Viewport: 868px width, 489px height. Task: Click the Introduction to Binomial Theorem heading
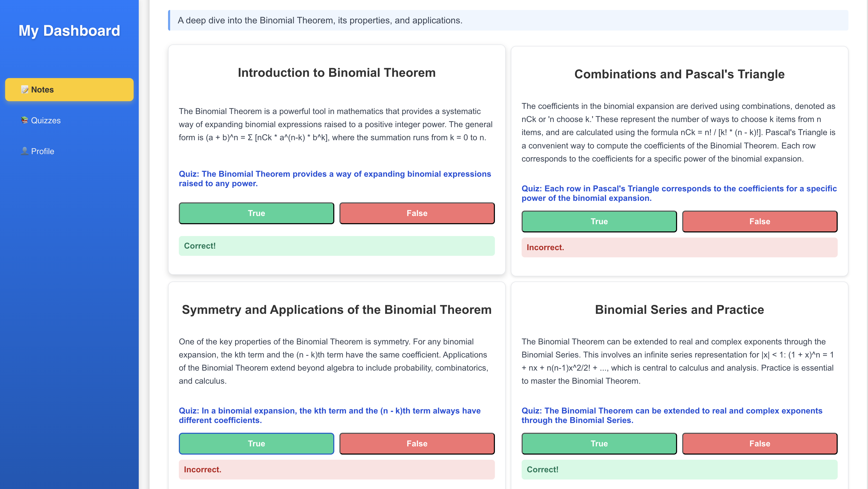pos(337,73)
